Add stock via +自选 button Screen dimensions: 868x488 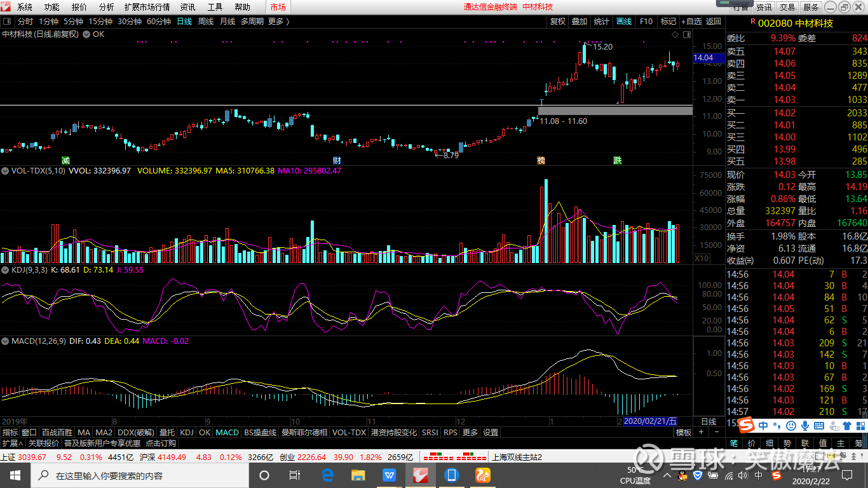tap(691, 21)
